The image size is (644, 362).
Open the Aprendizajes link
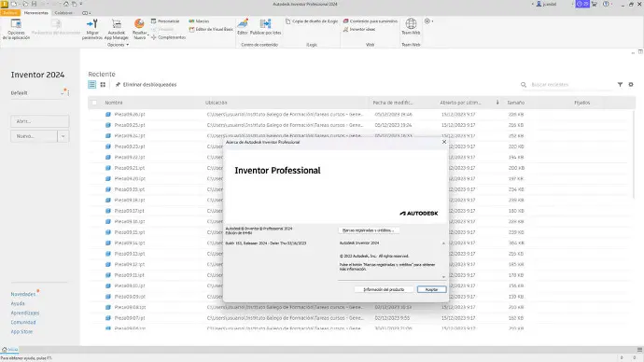point(25,313)
